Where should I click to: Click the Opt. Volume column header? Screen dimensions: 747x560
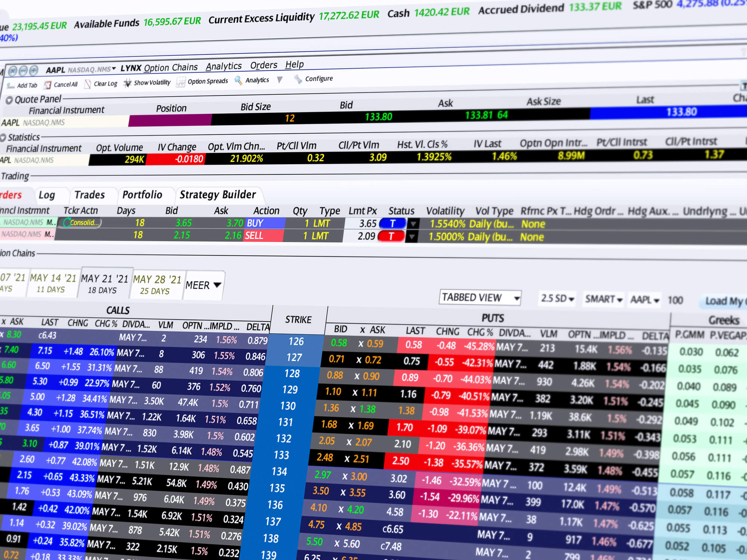coord(120,148)
